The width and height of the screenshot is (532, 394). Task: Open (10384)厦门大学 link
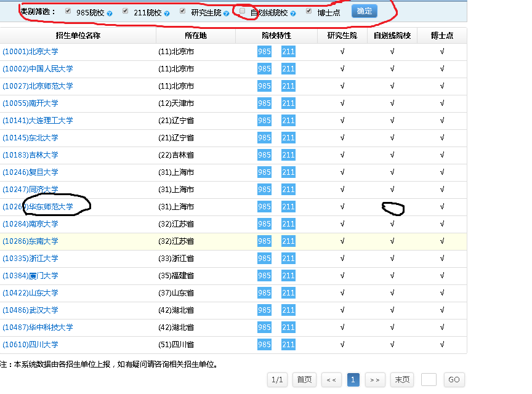30,276
